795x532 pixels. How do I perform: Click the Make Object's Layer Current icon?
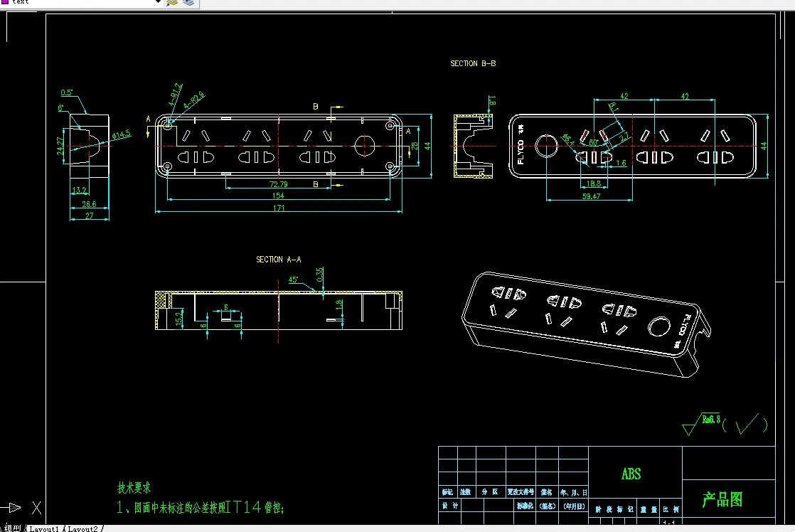pos(172,2)
